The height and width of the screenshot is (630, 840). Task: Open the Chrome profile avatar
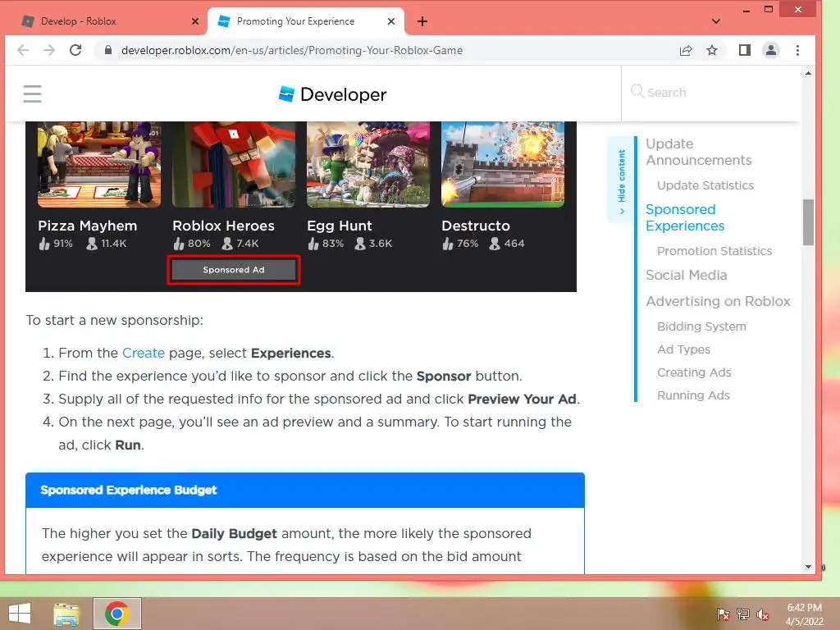click(771, 50)
